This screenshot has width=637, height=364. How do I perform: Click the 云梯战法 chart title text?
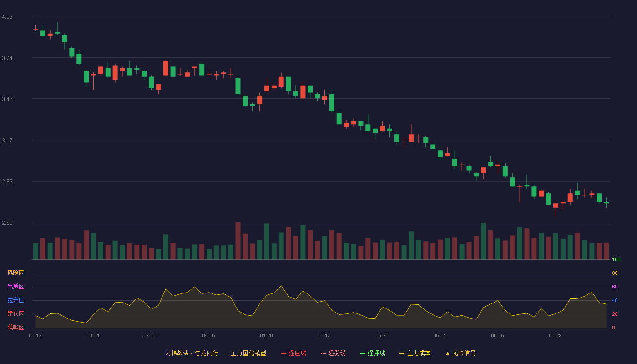tap(176, 353)
